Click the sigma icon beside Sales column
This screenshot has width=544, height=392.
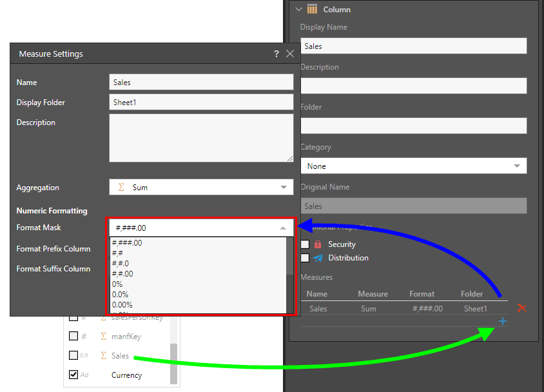[103, 356]
